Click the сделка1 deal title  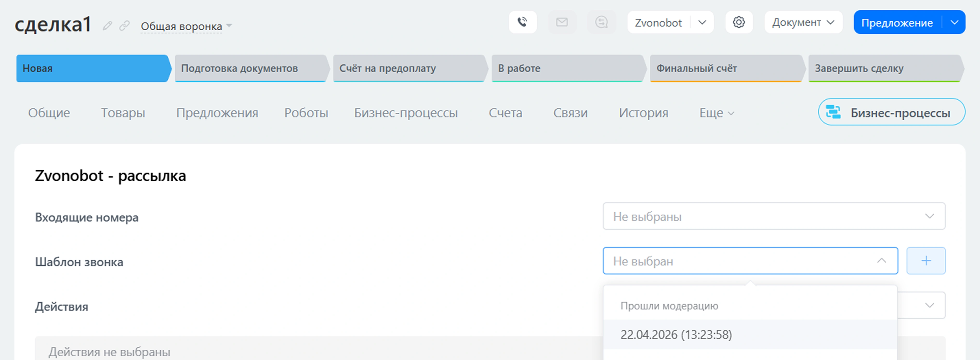(x=53, y=24)
